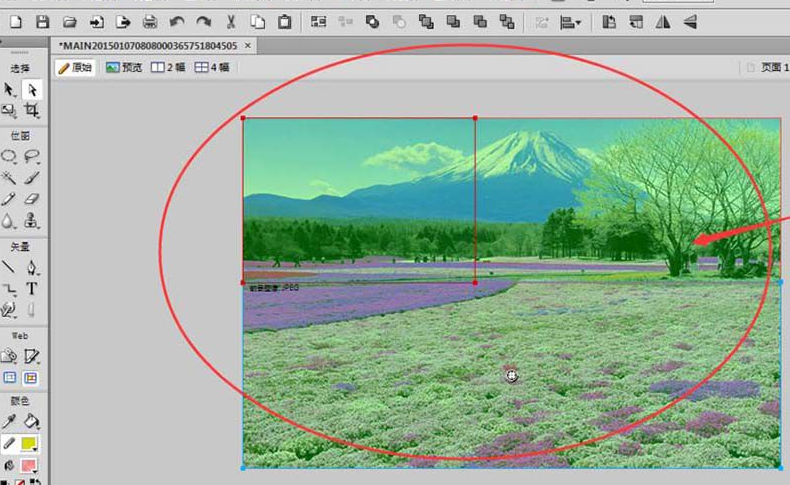Click the Cut scissors icon

click(x=231, y=21)
